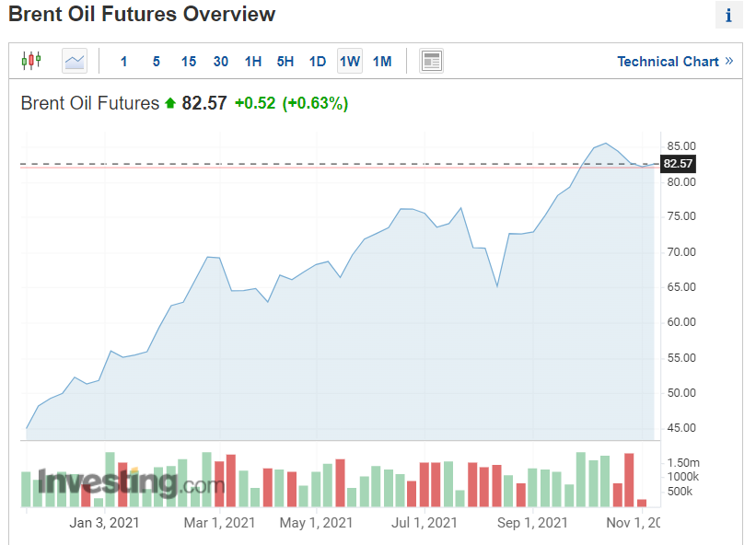The image size is (756, 545).
Task: Switch to the 15 minute interval
Action: (x=189, y=62)
